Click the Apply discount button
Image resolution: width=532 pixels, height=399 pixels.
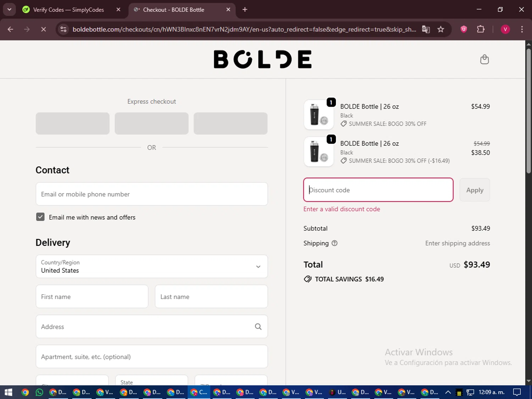click(x=475, y=190)
